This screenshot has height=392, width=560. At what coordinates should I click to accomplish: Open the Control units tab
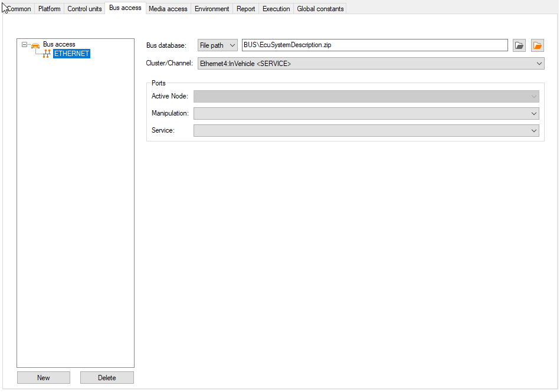pyautogui.click(x=84, y=9)
